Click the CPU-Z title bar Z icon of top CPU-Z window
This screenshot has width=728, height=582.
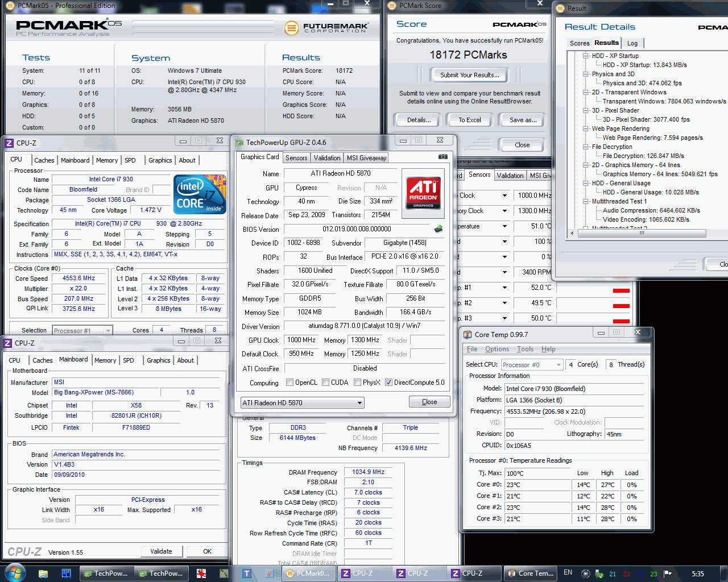[x=9, y=143]
